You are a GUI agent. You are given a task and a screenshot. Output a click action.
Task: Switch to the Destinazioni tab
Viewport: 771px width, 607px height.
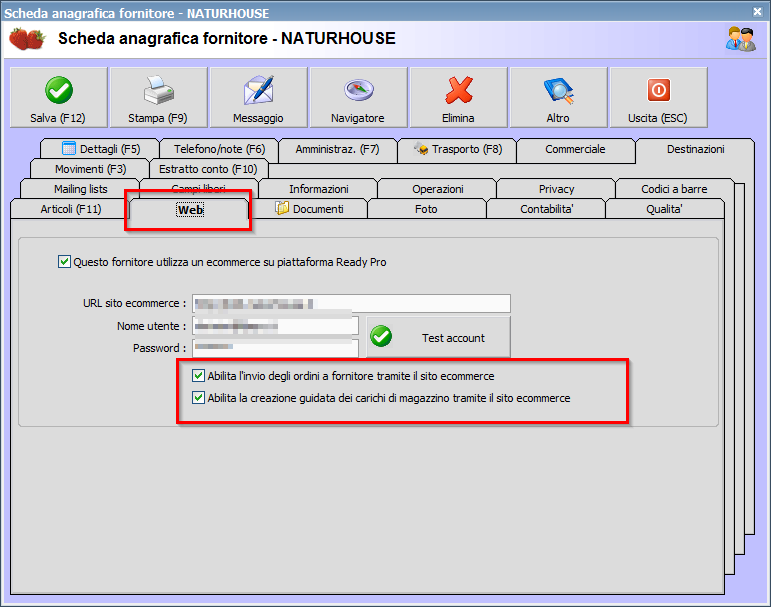coord(695,149)
